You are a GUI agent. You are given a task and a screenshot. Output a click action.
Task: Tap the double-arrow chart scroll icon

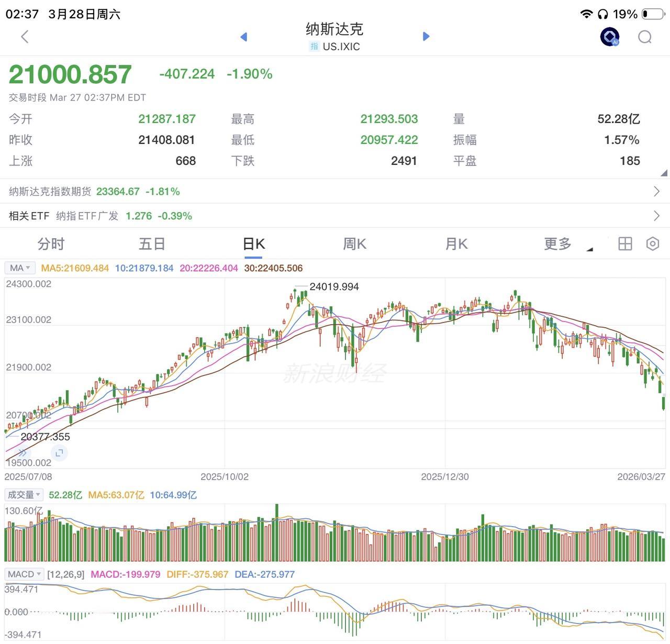(x=23, y=453)
